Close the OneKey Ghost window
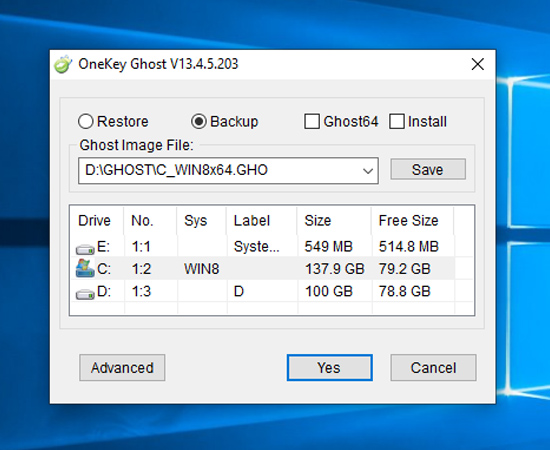 (x=478, y=64)
